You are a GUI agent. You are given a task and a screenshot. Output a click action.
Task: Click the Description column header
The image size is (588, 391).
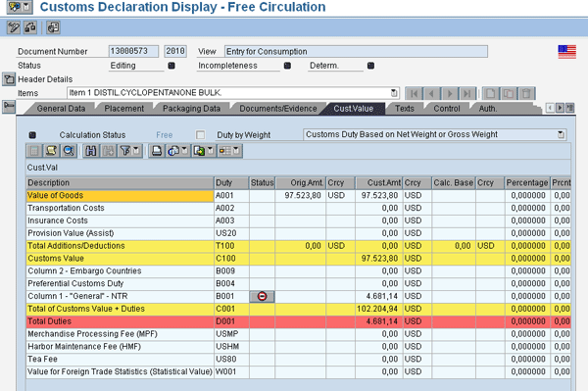point(120,182)
